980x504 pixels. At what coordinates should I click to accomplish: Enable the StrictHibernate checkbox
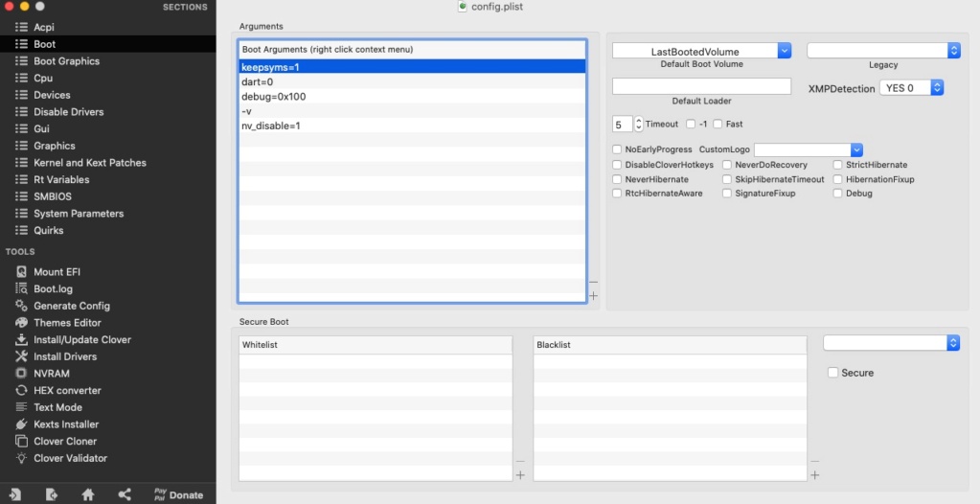click(x=837, y=165)
